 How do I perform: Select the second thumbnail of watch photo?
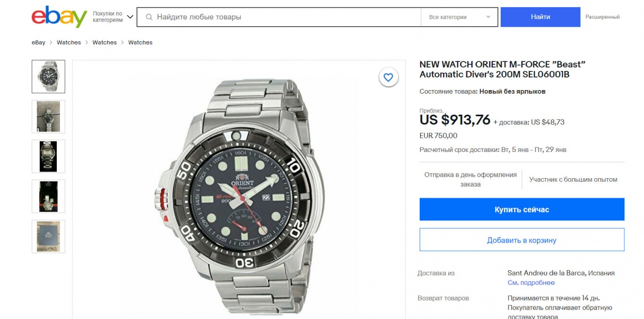click(x=48, y=116)
